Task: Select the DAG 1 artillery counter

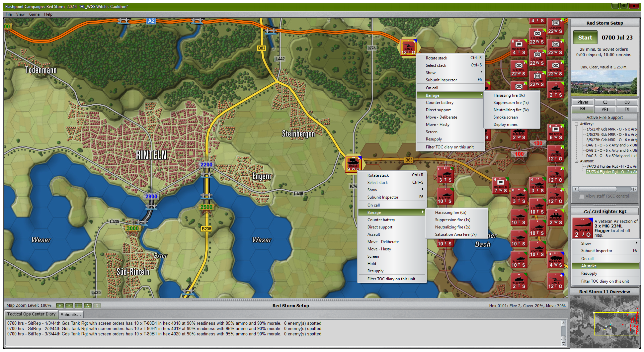Action: click(556, 281)
